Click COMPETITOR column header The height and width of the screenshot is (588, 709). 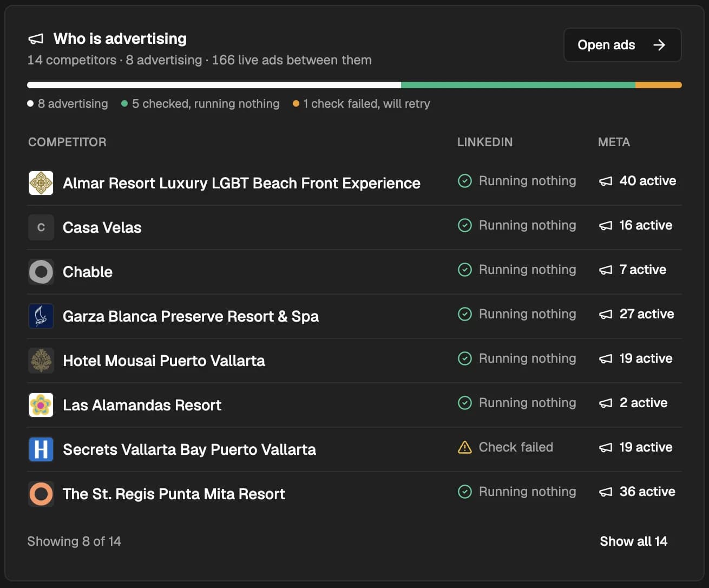[67, 142]
